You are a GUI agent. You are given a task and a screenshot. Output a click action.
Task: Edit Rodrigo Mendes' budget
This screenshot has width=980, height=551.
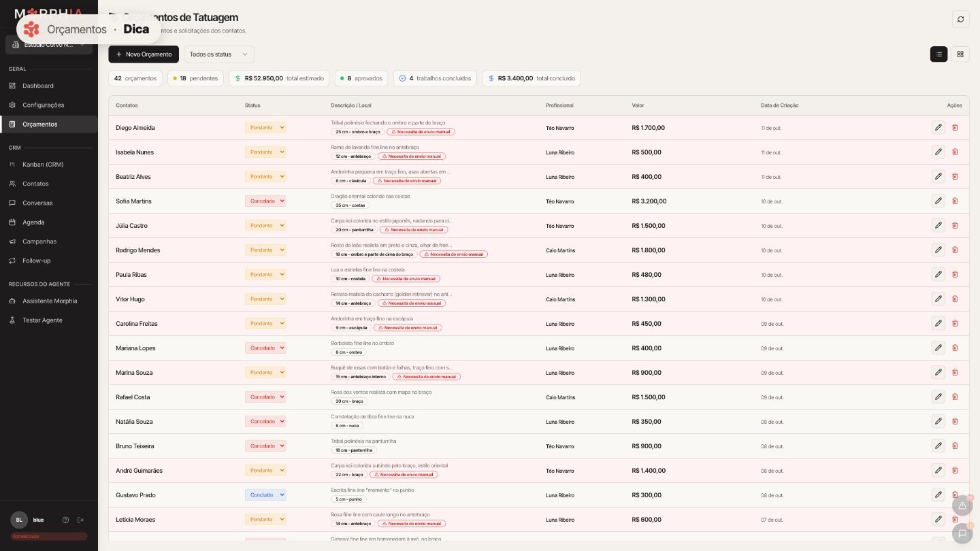938,250
